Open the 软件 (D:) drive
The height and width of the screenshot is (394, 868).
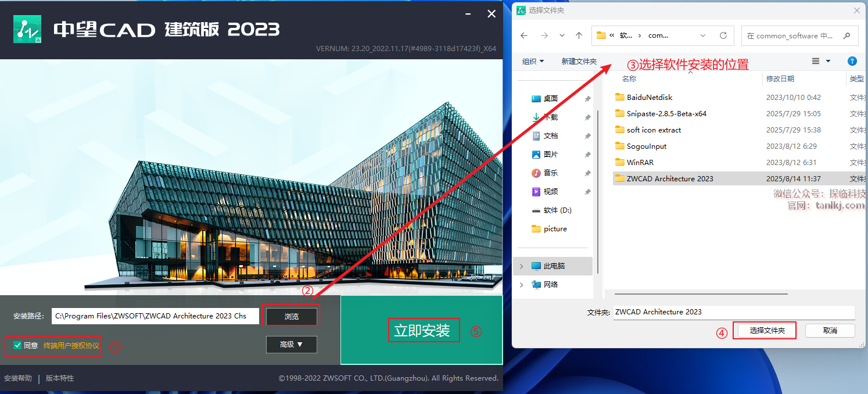pyautogui.click(x=557, y=210)
